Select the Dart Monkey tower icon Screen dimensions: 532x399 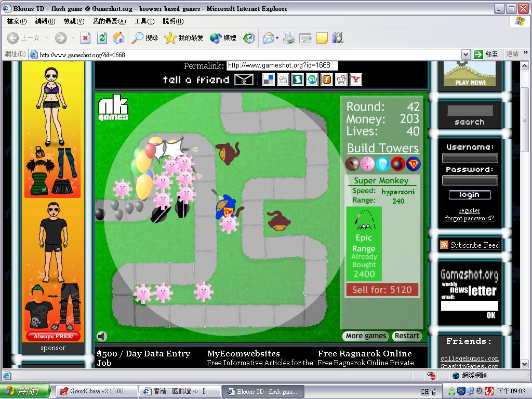coord(352,164)
